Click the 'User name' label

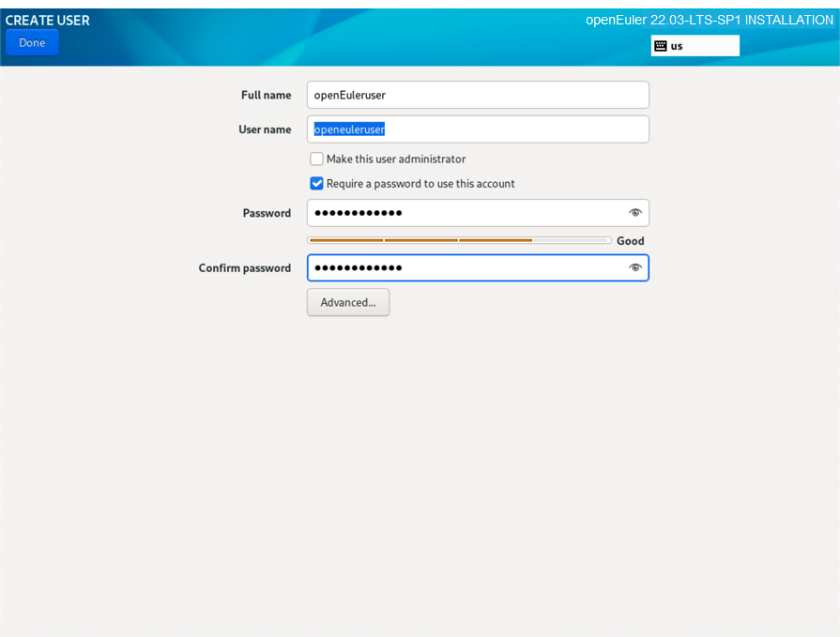(x=265, y=129)
